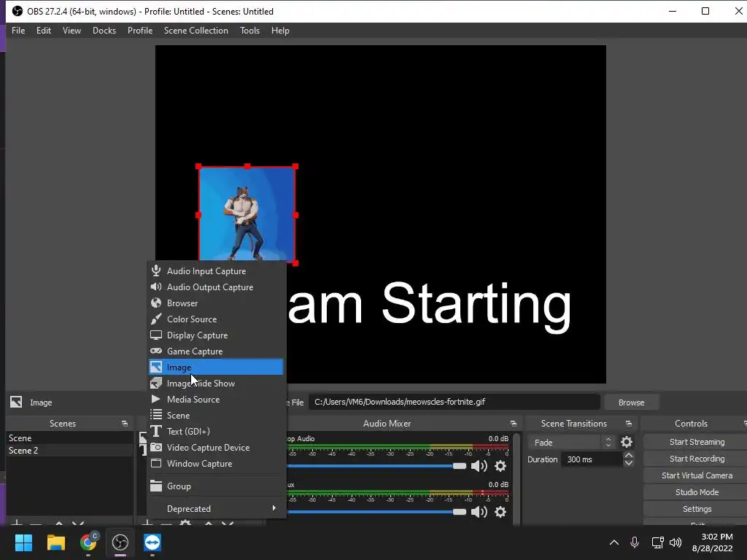Open the Scene Collection menu
The height and width of the screenshot is (560, 747).
point(196,31)
